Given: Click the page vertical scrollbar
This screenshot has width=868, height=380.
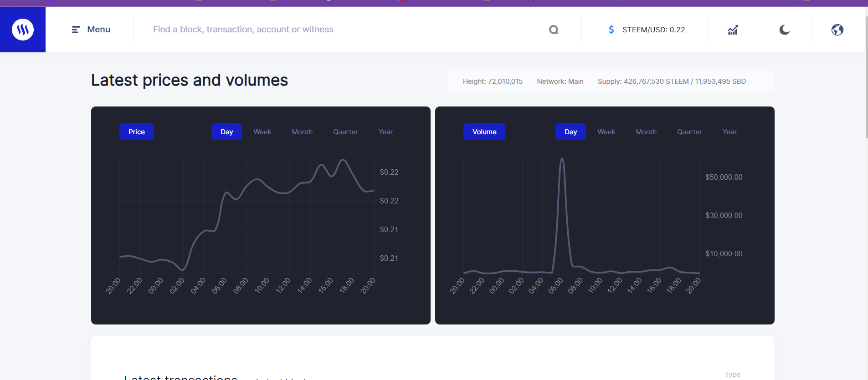Looking at the screenshot, I should [x=867, y=76].
